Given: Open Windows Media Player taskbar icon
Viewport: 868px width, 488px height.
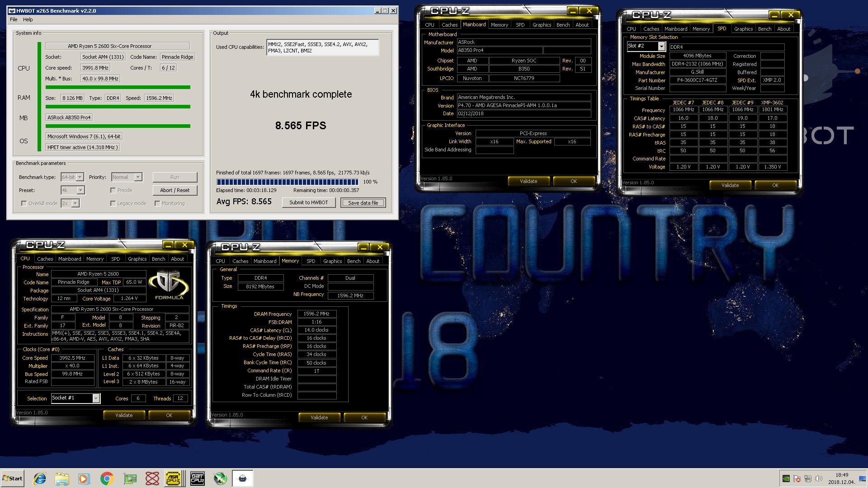Looking at the screenshot, I should (x=84, y=478).
